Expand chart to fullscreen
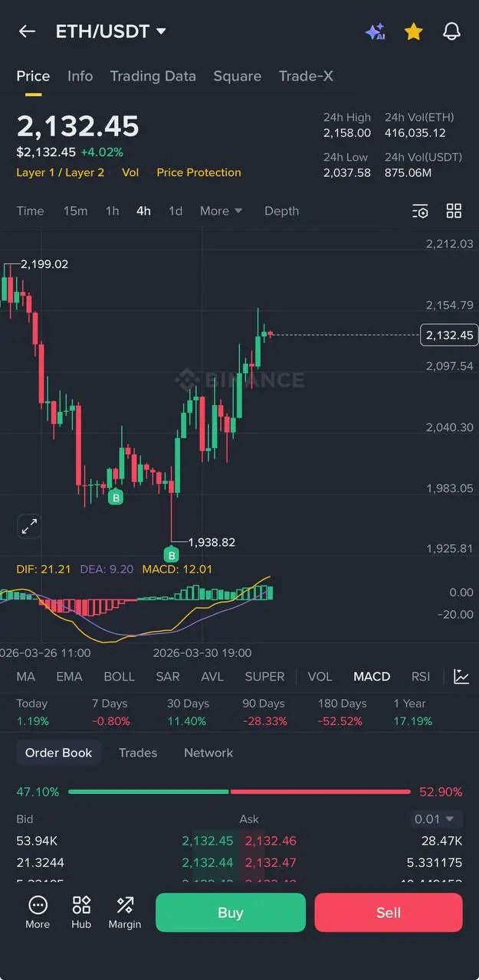The height and width of the screenshot is (980, 479). (x=29, y=526)
